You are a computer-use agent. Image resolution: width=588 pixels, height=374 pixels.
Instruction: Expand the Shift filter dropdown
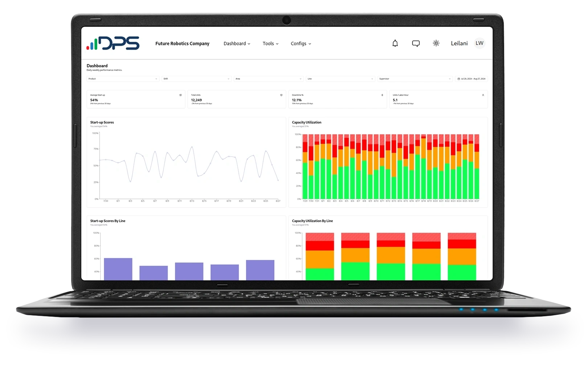tap(196, 79)
